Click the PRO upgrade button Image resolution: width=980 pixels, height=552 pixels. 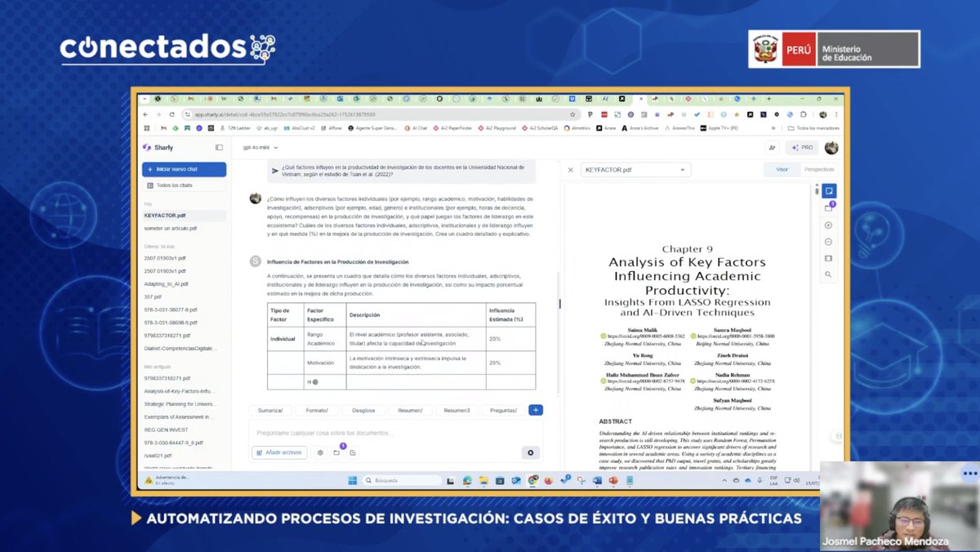[802, 148]
